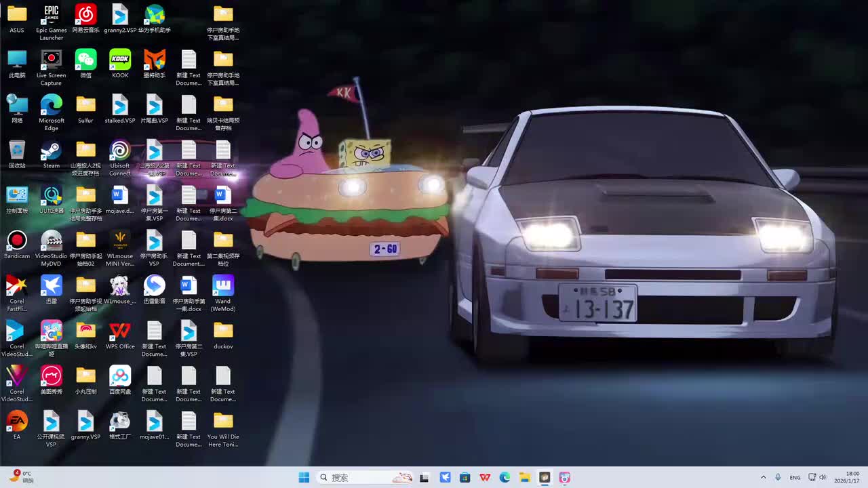Image resolution: width=868 pixels, height=488 pixels.
Task: Open the Corel FastFli... shortcut
Action: (x=17, y=294)
